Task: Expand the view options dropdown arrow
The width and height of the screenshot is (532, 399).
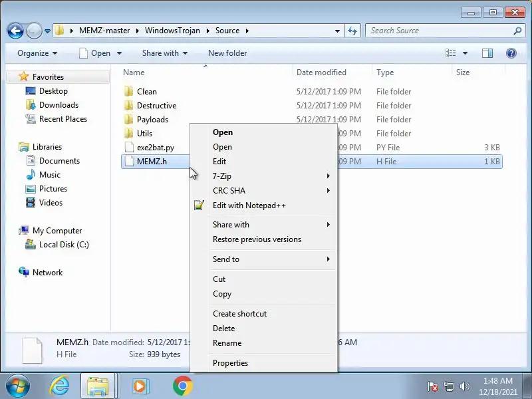Action: tap(465, 53)
